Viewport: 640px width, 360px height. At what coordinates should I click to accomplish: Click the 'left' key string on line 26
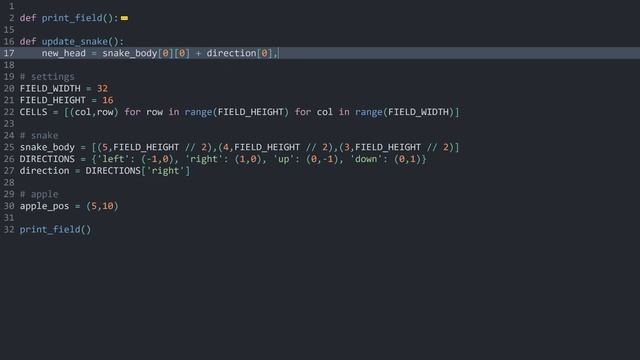point(113,159)
